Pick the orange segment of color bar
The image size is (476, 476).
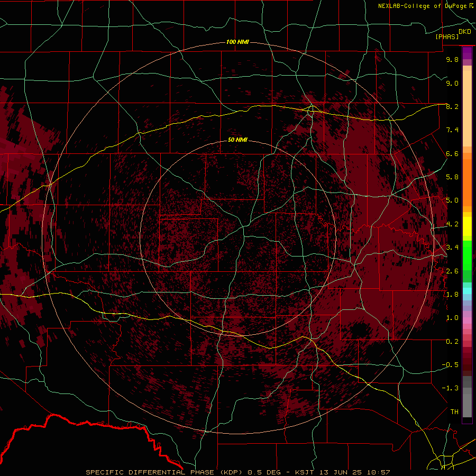467,182
